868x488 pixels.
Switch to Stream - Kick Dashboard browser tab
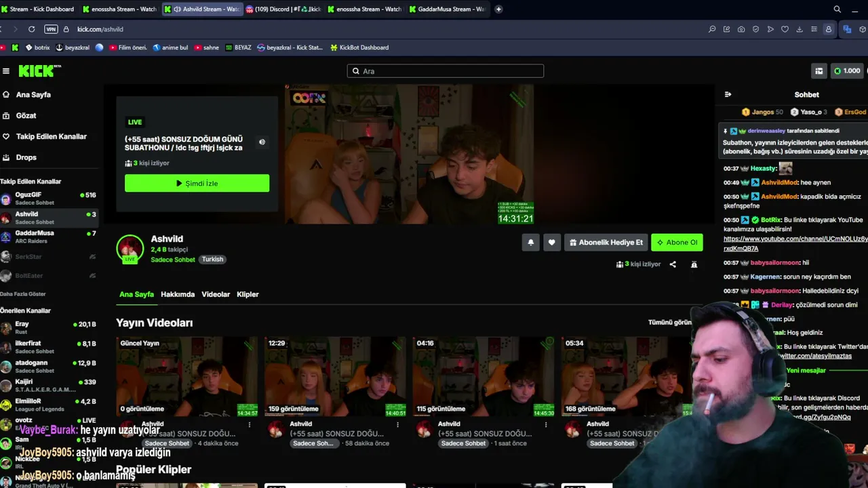[38, 9]
